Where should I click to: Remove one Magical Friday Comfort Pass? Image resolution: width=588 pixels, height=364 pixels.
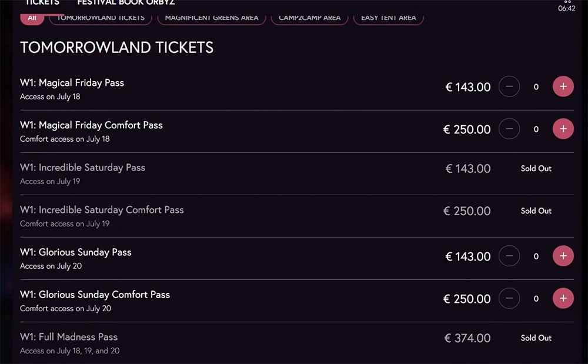click(x=509, y=129)
